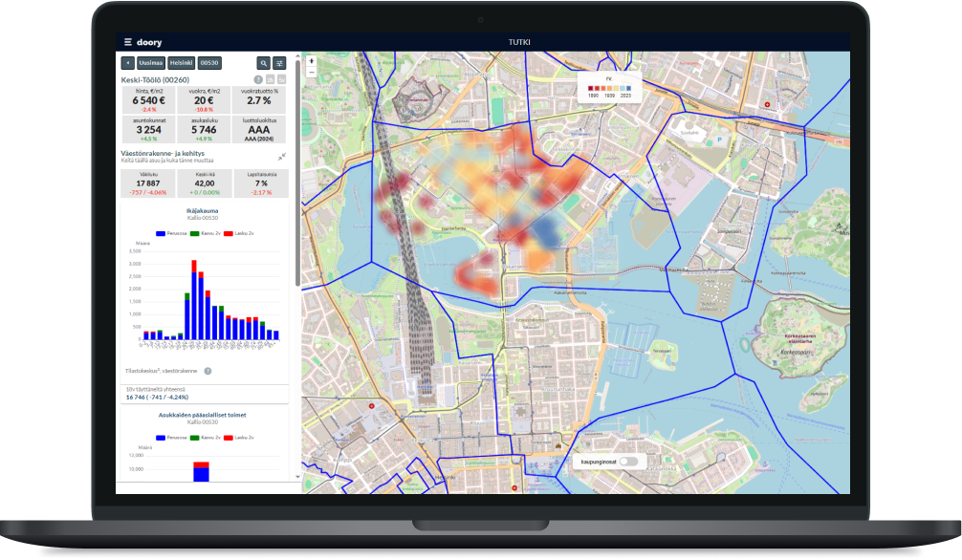The width and height of the screenshot is (962, 560).
Task: Click the back arrow in breadcrumb bar
Action: (x=126, y=63)
